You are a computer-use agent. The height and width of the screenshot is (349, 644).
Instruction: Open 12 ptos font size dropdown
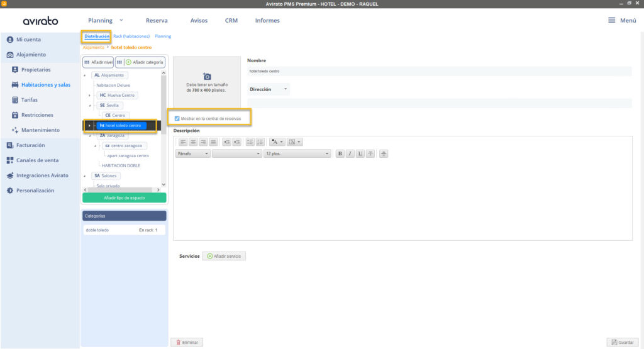tap(297, 153)
